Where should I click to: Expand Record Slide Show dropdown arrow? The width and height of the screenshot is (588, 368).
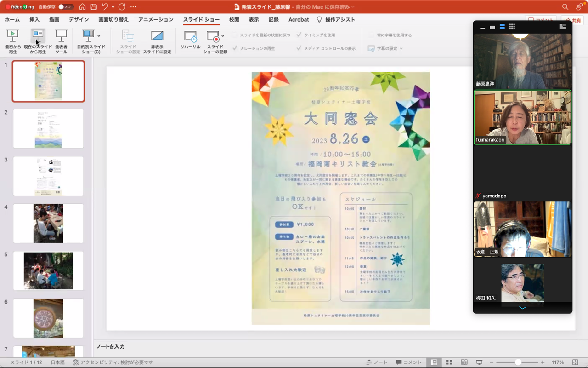point(223,35)
